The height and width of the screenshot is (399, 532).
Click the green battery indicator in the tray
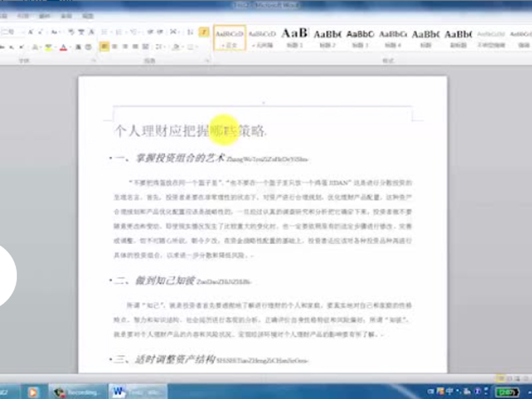coord(507,392)
